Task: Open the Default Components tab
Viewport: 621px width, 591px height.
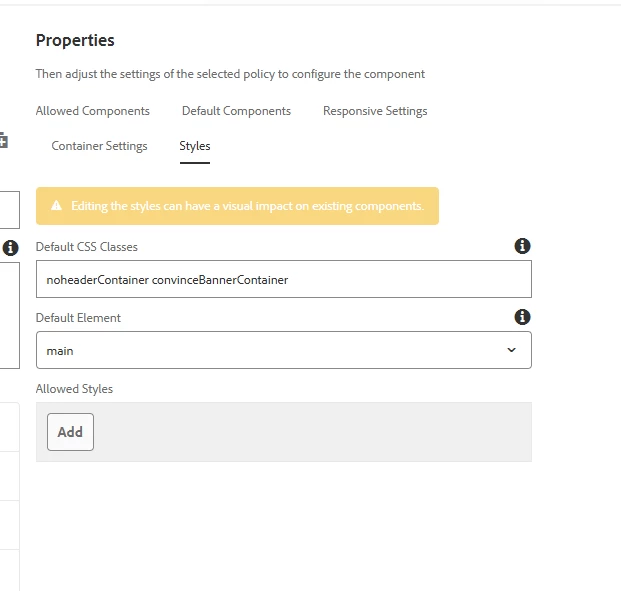Action: tap(236, 111)
